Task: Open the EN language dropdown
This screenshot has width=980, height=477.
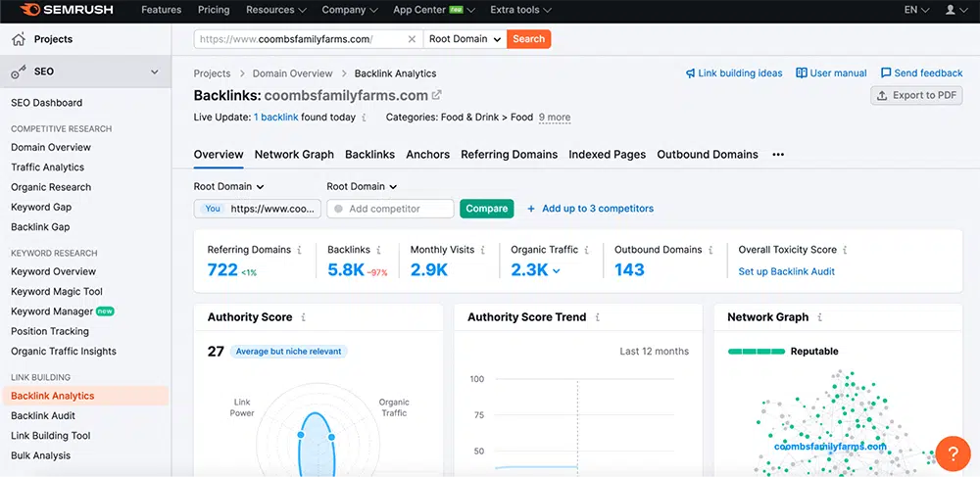Action: coord(915,10)
